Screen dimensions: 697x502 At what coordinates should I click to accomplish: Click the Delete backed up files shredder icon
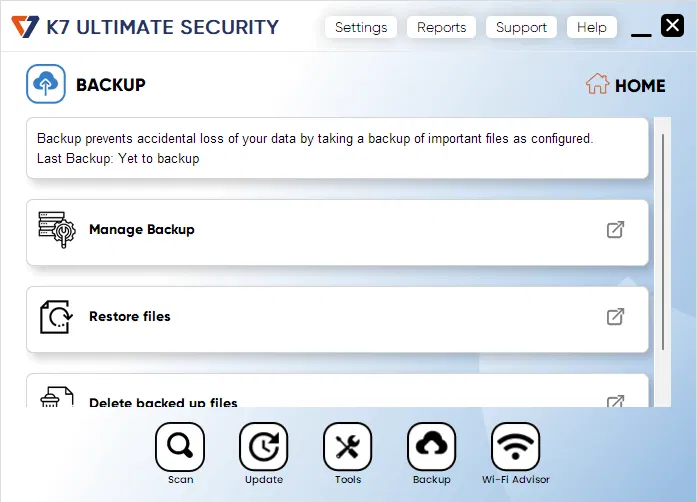pyautogui.click(x=56, y=397)
